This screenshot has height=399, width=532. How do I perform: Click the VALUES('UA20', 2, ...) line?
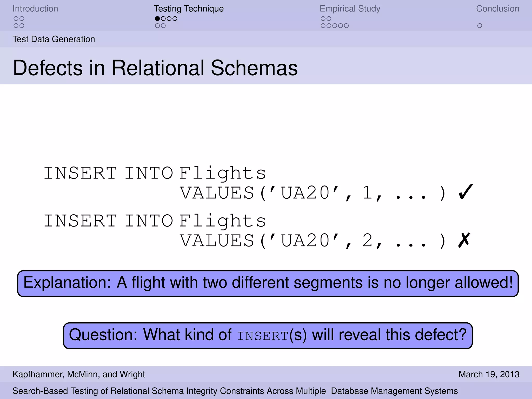(313, 241)
